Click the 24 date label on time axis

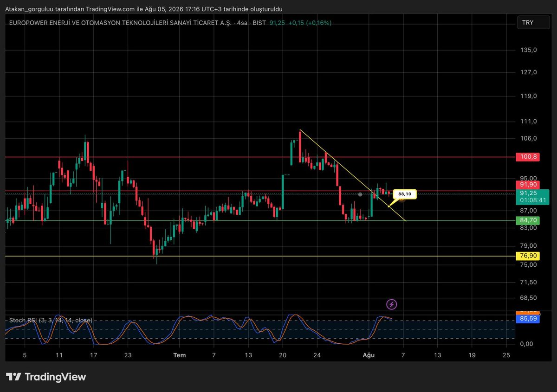317,355
